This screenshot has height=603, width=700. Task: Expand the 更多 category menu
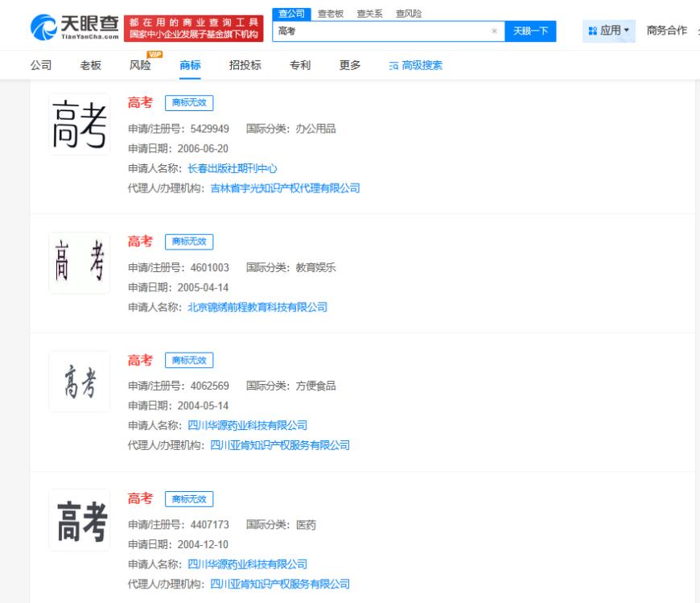350,65
